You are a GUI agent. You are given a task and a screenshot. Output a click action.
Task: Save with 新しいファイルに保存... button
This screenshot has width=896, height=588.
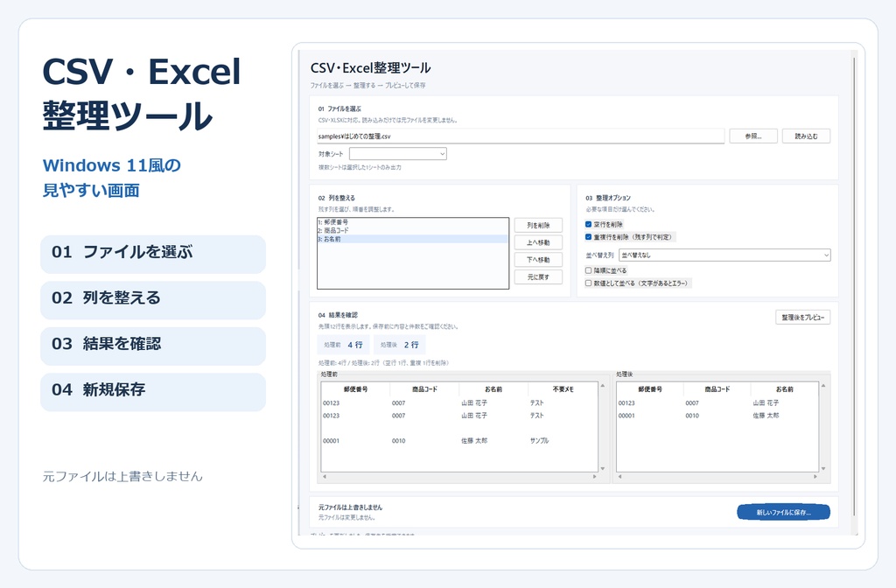783,512
